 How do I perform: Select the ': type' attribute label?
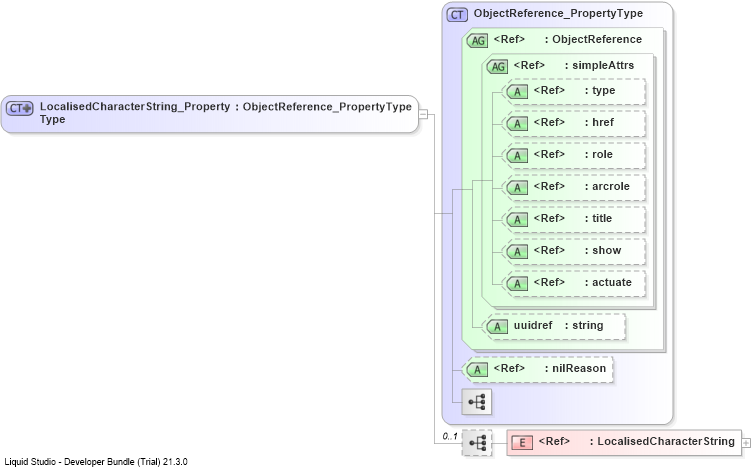tap(600, 91)
